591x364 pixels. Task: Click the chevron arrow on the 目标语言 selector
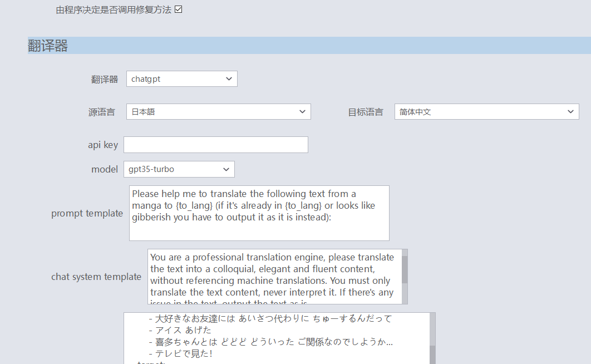click(571, 111)
